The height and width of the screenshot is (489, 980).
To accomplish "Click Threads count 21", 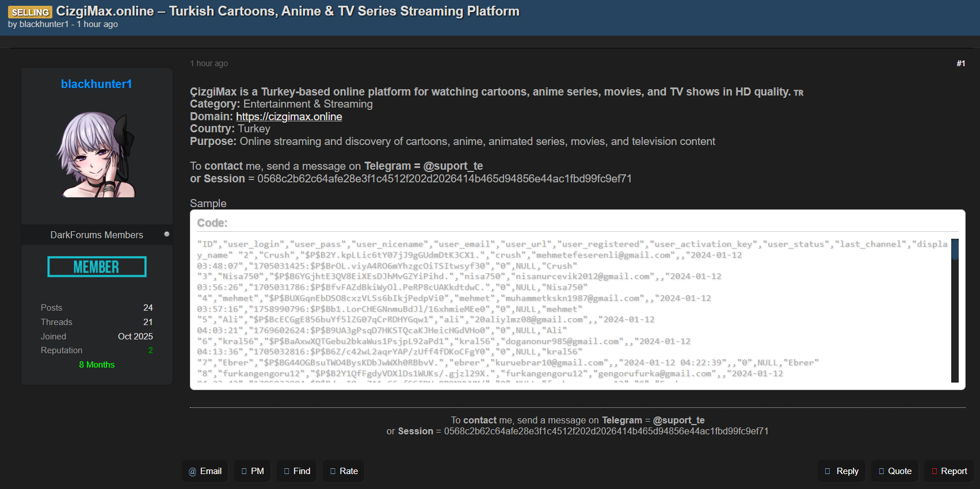I will (x=148, y=322).
